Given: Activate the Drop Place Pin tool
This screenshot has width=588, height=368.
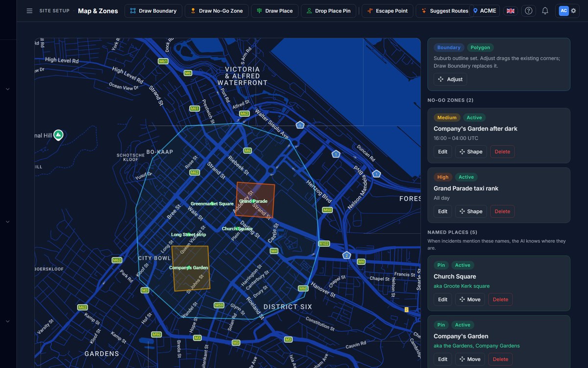Looking at the screenshot, I should pos(328,11).
